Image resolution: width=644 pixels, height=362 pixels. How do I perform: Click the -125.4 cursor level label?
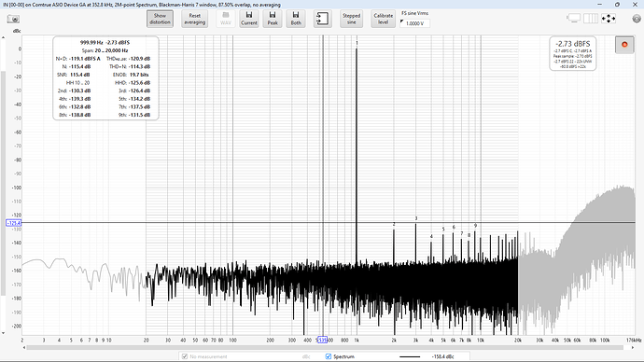point(14,223)
